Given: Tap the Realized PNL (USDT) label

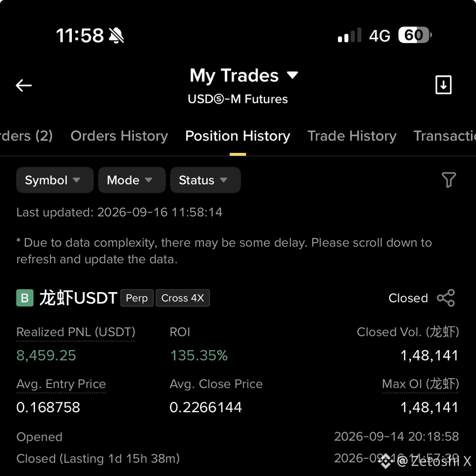Looking at the screenshot, I should tap(76, 332).
